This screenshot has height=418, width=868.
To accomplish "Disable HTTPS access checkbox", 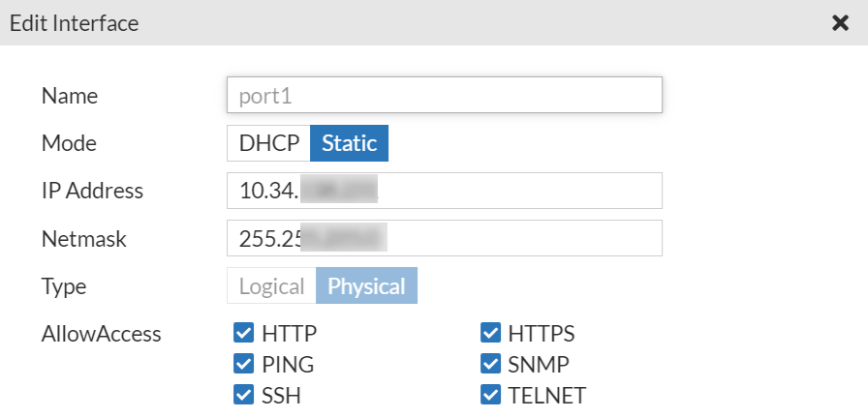I will click(x=490, y=335).
